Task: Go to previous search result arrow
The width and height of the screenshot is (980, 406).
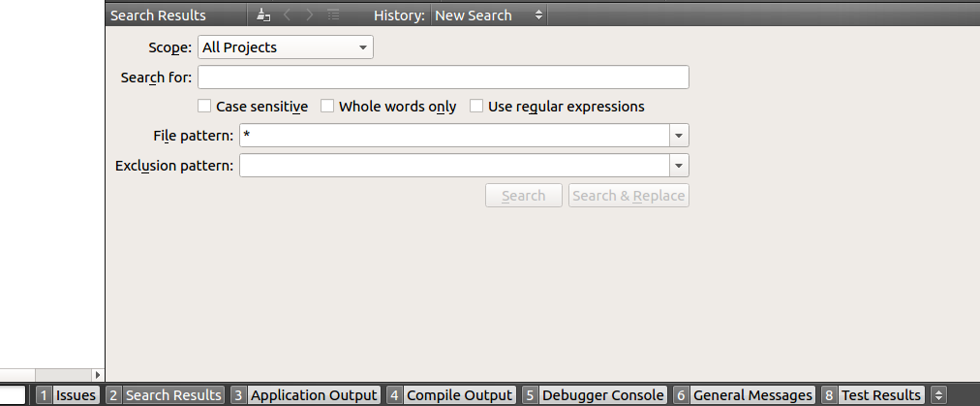Action: click(287, 16)
